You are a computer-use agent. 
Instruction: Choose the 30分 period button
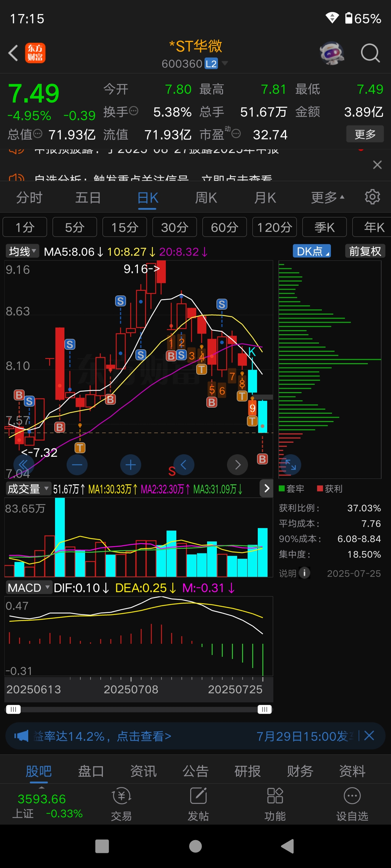[x=175, y=227]
